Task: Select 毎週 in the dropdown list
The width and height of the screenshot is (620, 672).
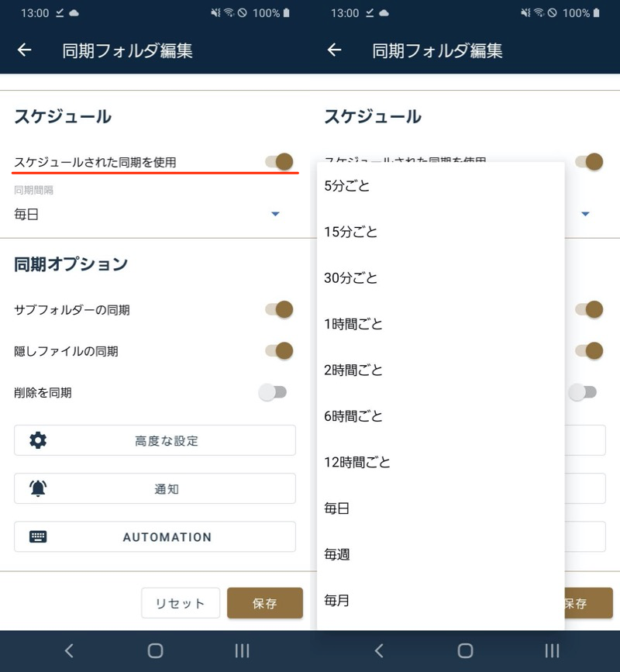Action: 337,554
